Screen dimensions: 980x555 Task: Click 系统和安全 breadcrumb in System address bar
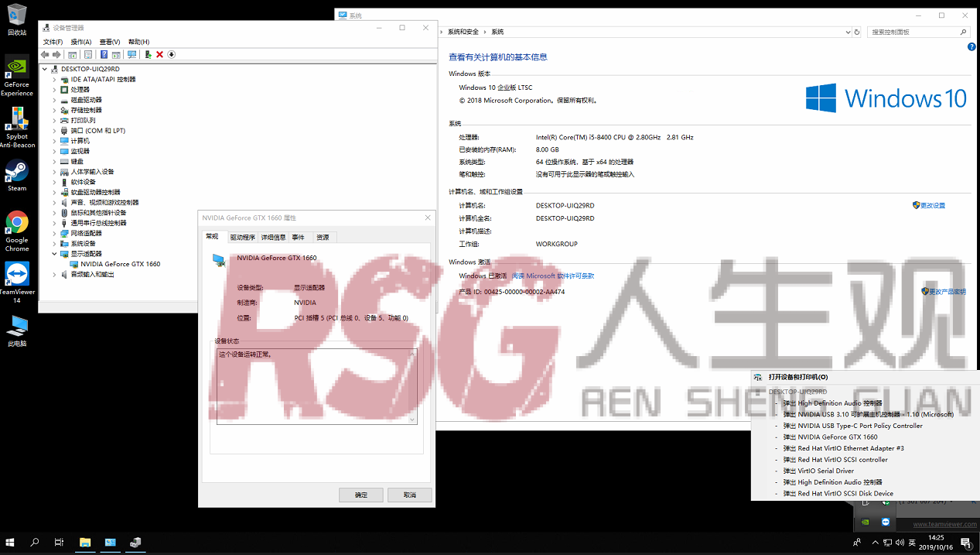coord(463,32)
